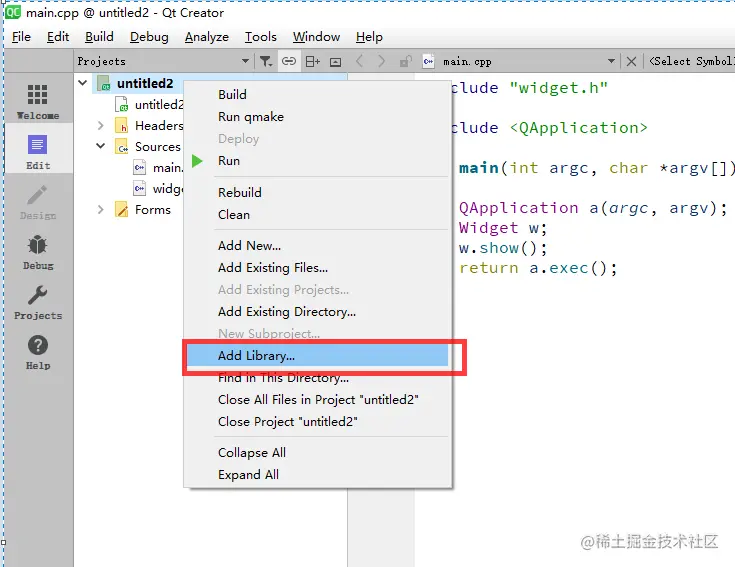The image size is (735, 567).
Task: Toggle synchronize with editor link icon
Action: [289, 61]
